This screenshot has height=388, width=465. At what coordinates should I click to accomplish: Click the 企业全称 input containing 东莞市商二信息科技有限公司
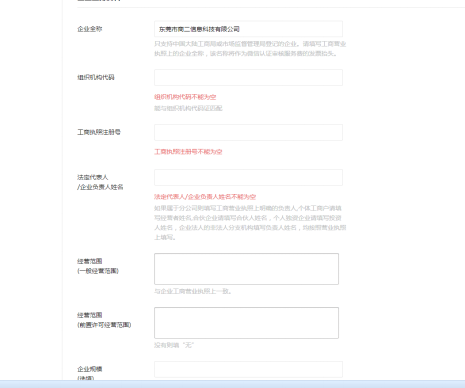pos(248,29)
